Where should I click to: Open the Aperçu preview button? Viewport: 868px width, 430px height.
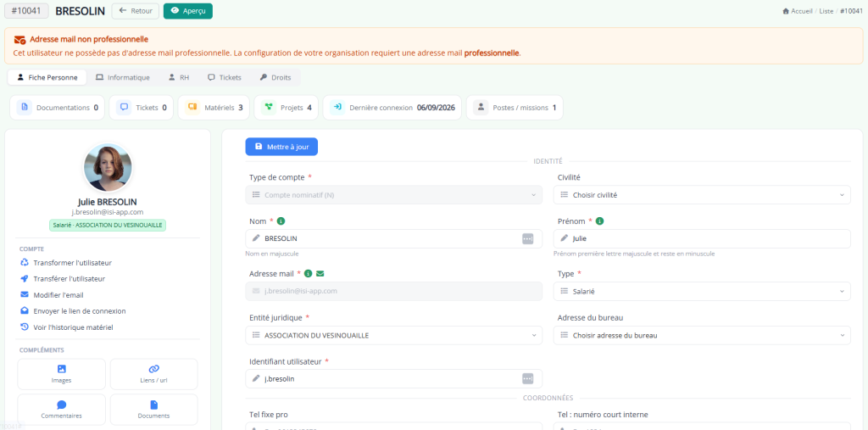point(187,11)
